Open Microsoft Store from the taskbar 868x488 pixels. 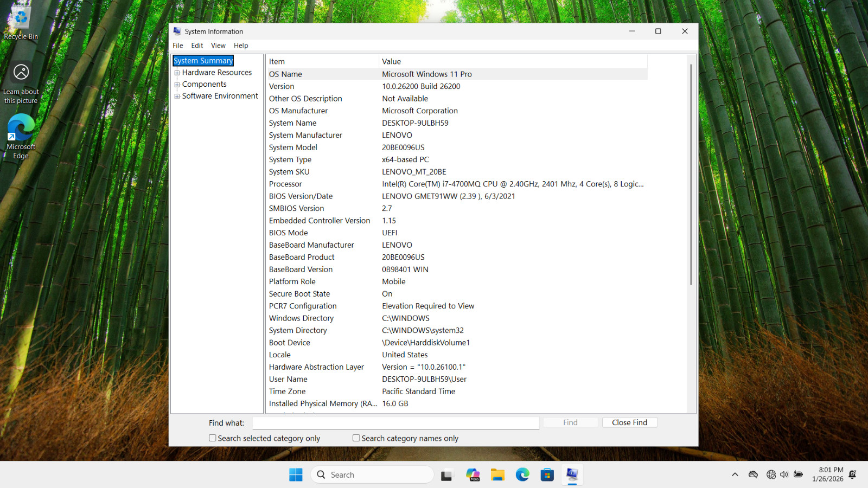(547, 475)
